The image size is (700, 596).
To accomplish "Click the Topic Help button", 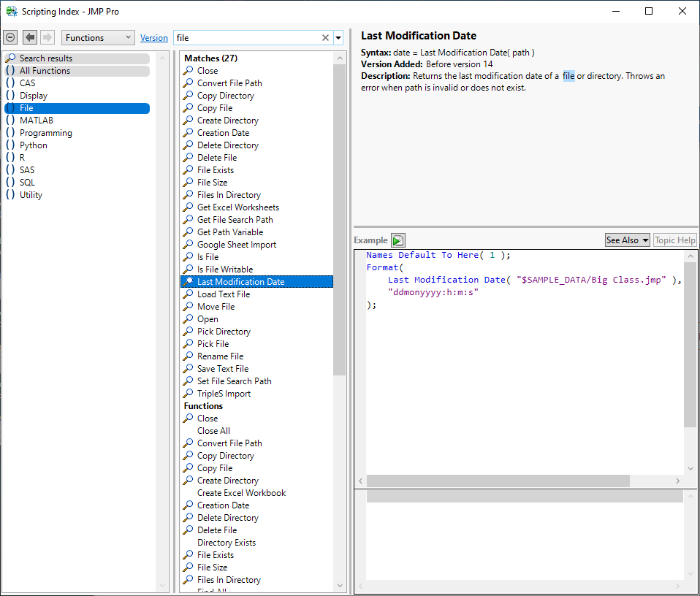I will click(674, 240).
